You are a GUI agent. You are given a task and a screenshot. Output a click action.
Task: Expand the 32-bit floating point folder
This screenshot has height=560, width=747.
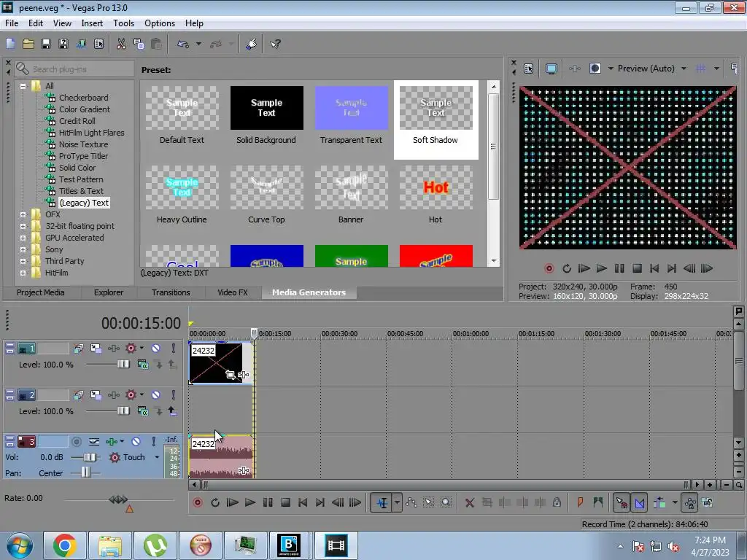[23, 226]
